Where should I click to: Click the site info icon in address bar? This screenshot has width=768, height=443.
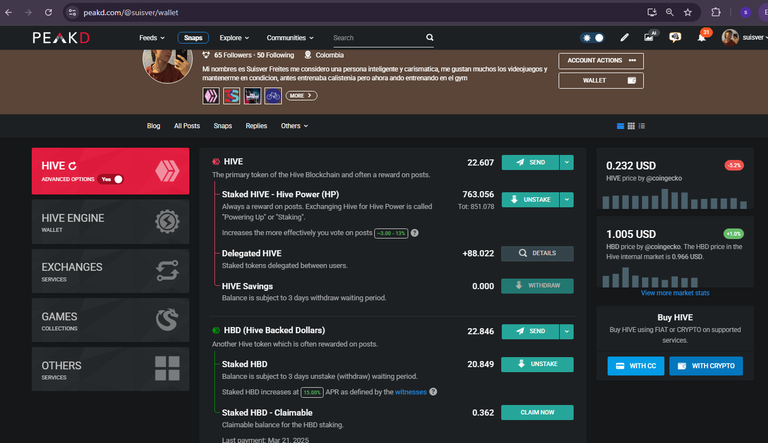tap(72, 12)
